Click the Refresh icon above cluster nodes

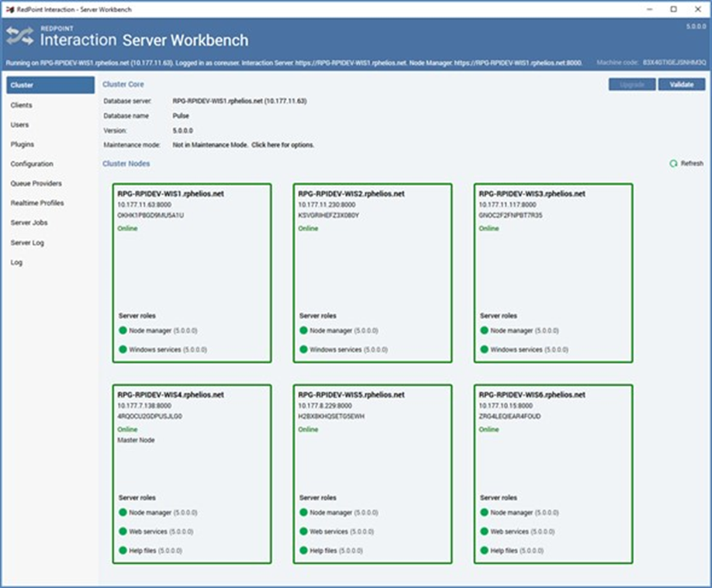(673, 164)
